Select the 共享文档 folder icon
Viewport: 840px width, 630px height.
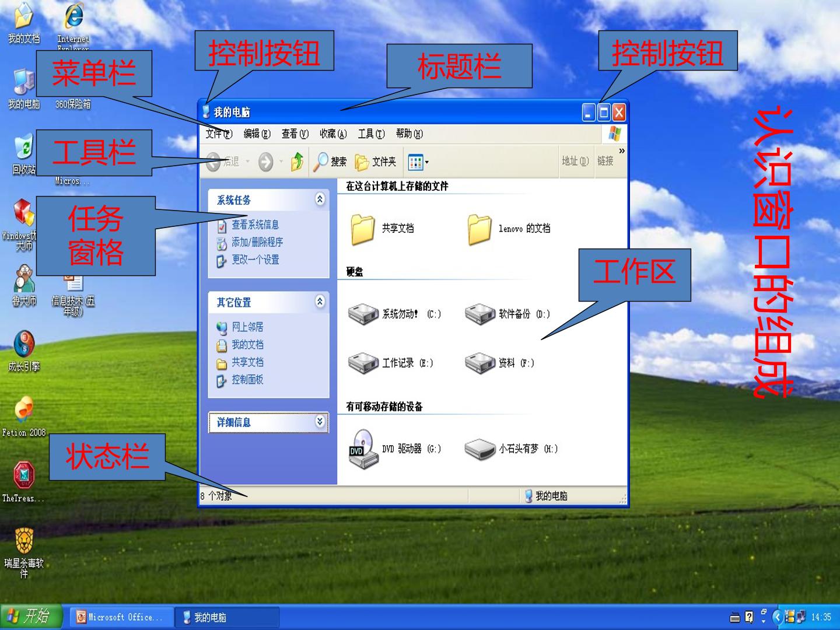coord(362,229)
